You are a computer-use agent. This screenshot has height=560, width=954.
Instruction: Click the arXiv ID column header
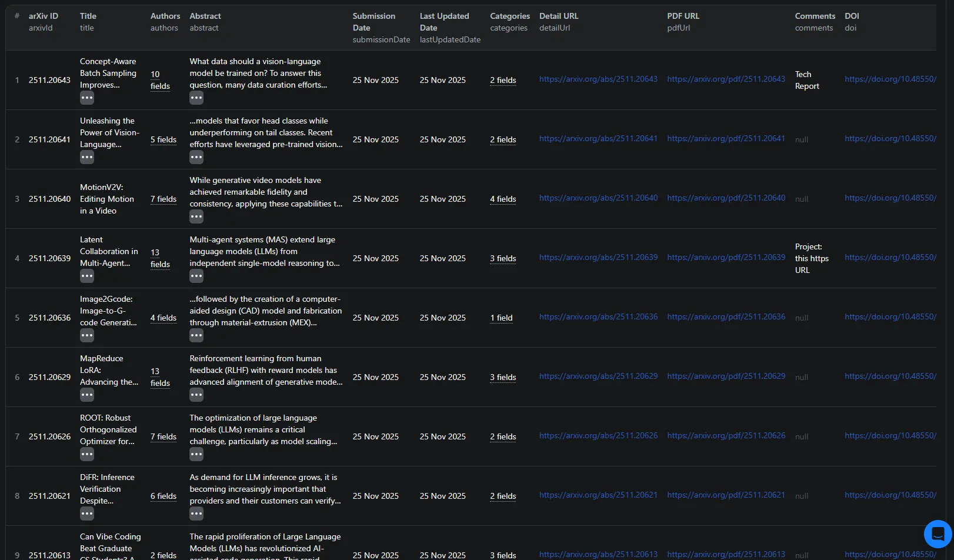click(x=44, y=16)
